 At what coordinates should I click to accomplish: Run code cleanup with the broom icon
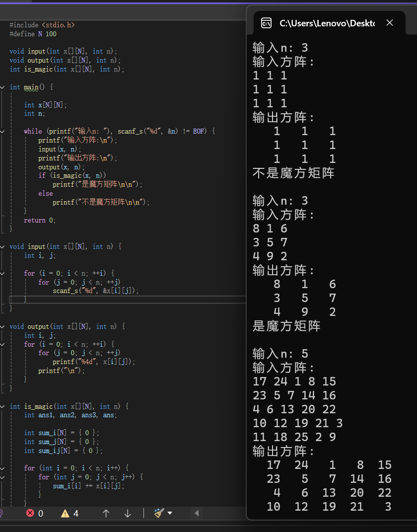(x=159, y=513)
